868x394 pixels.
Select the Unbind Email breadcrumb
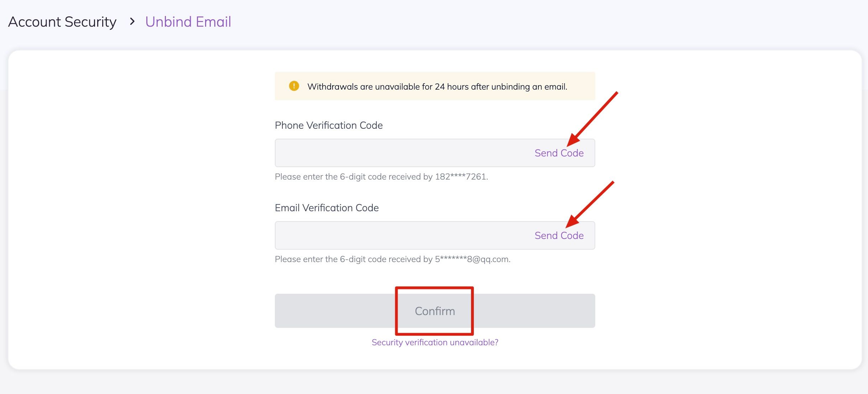(188, 22)
